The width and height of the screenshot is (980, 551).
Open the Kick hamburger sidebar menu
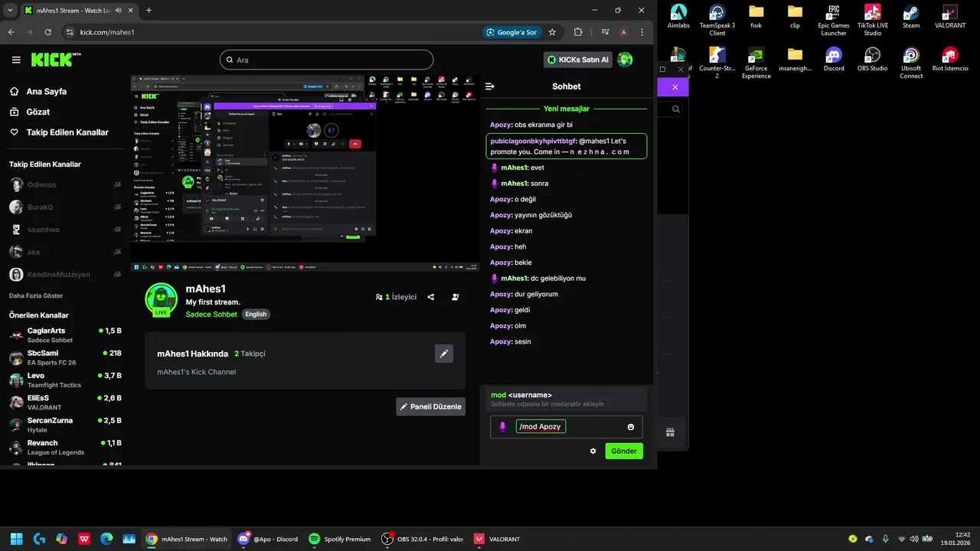tap(16, 60)
